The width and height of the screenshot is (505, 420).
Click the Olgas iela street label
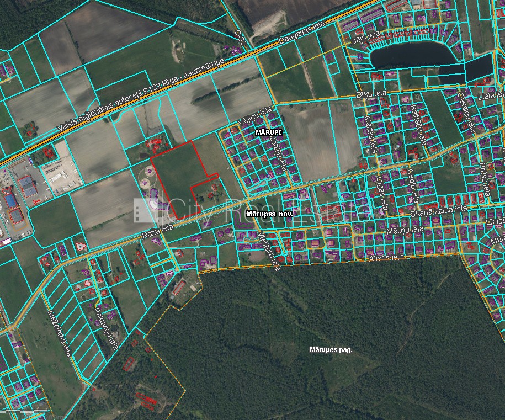pos(381,193)
